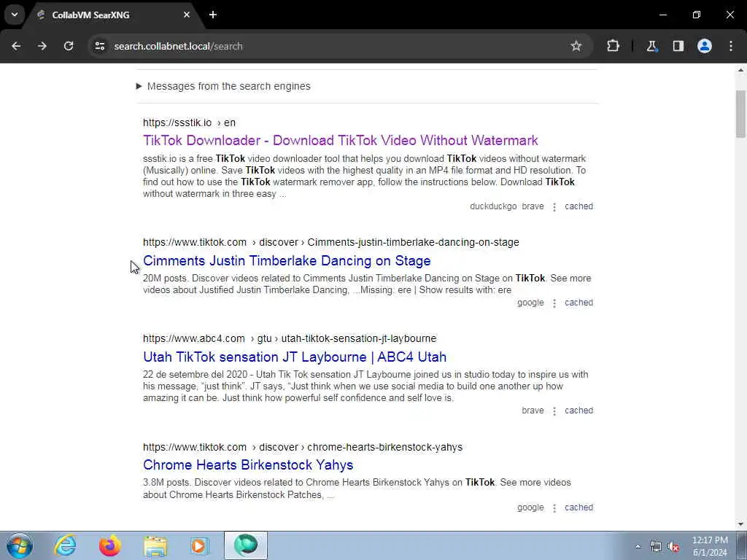
Task: Open Windows Explorer from taskbar
Action: point(155,545)
